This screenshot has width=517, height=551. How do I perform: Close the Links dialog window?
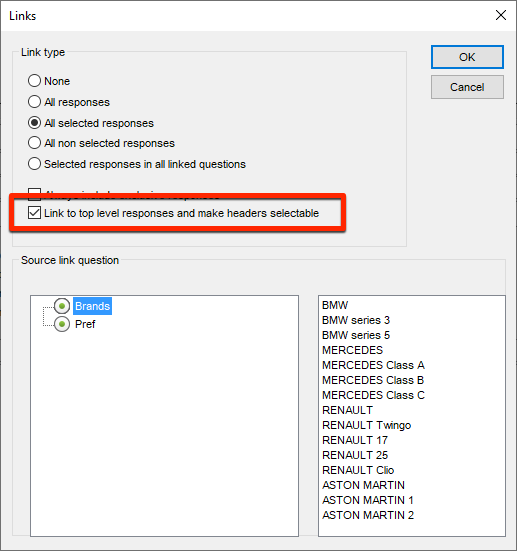tap(500, 15)
